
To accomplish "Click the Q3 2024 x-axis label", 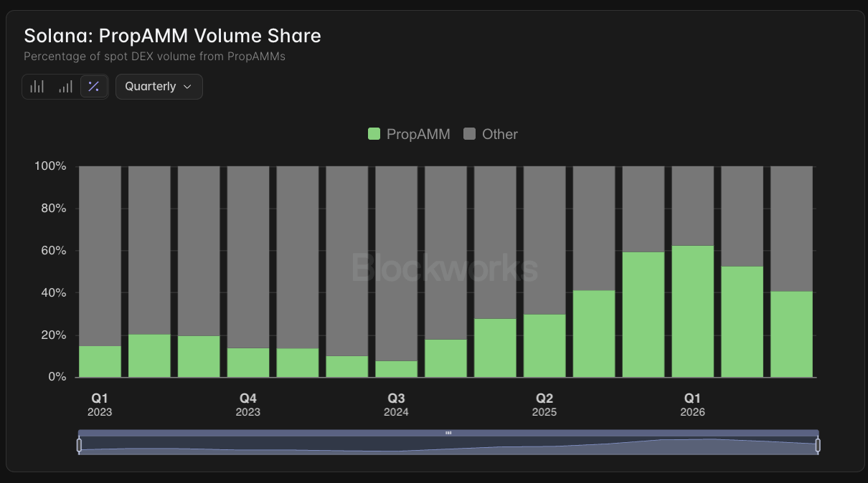I will click(x=397, y=405).
